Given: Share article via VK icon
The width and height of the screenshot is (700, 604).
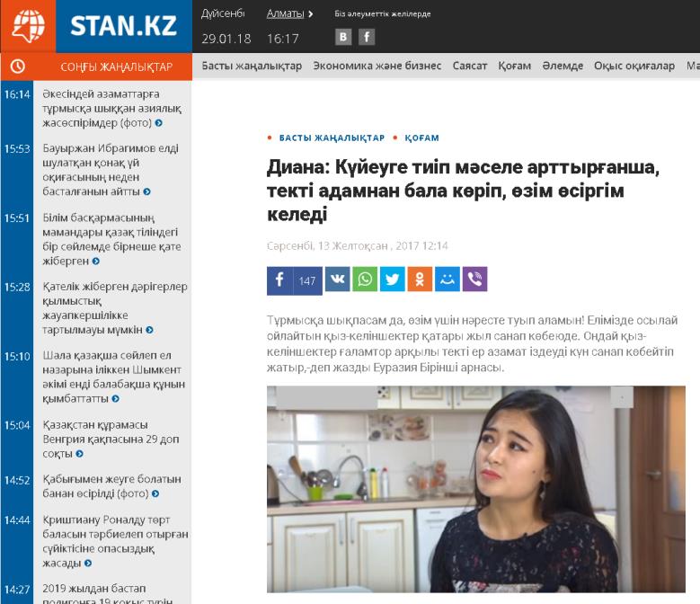Looking at the screenshot, I should 338,279.
